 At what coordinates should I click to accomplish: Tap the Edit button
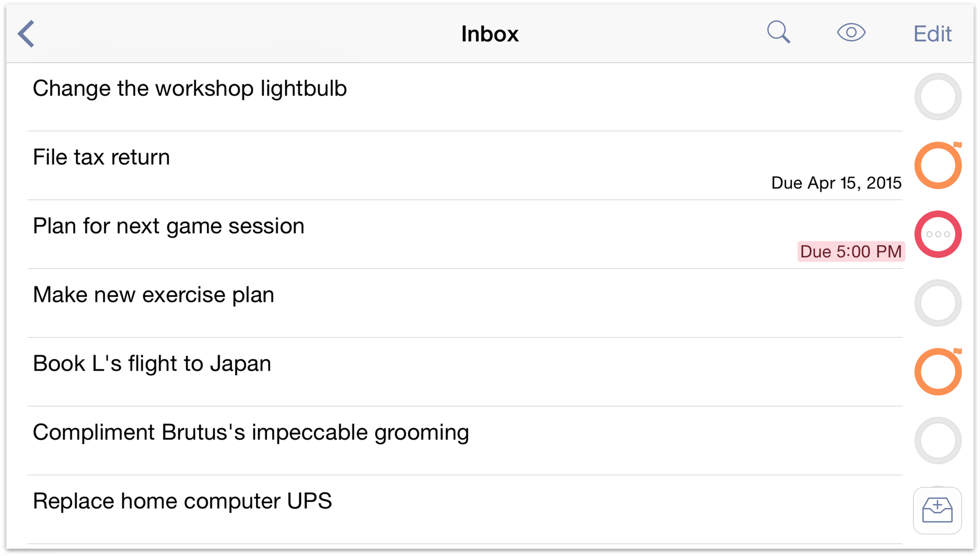click(x=932, y=34)
